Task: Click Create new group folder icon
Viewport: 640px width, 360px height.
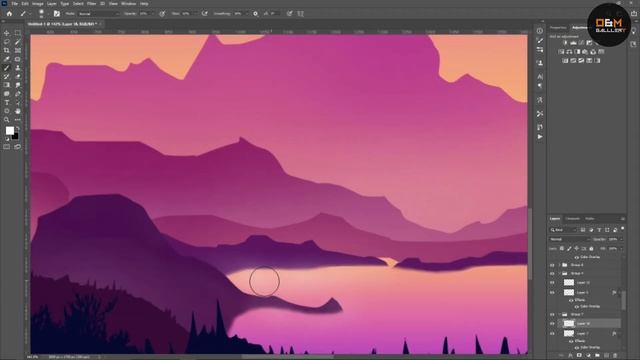Action: tap(597, 356)
